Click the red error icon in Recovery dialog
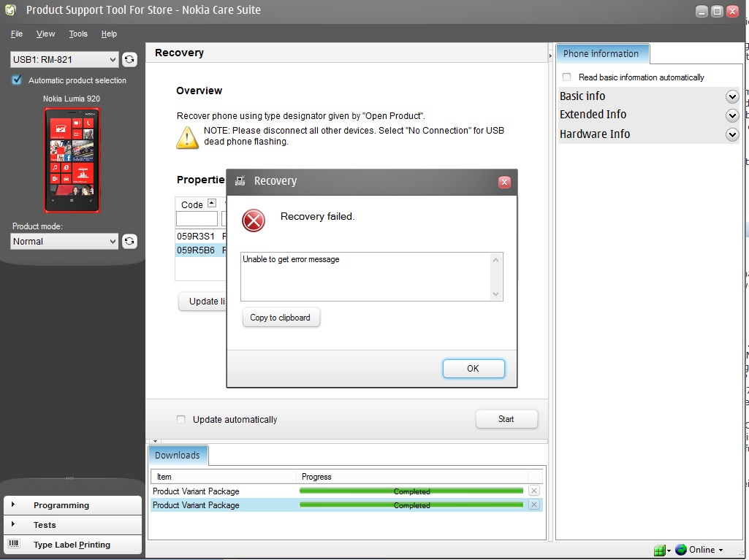 [x=253, y=220]
